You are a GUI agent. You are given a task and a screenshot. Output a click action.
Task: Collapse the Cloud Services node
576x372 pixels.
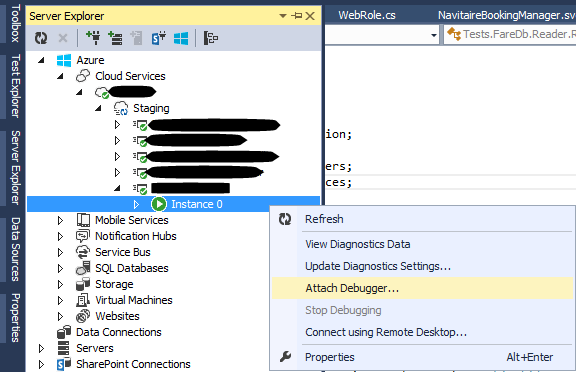tap(60, 76)
